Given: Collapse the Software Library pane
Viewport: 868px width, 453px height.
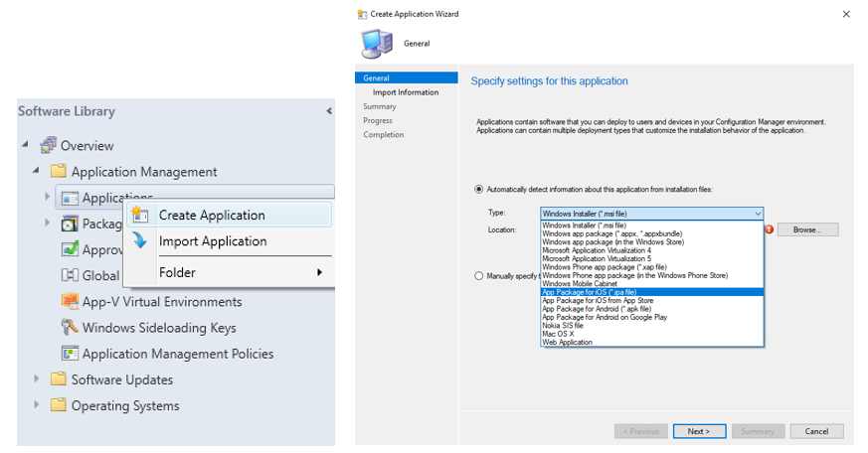Looking at the screenshot, I should pos(329,111).
